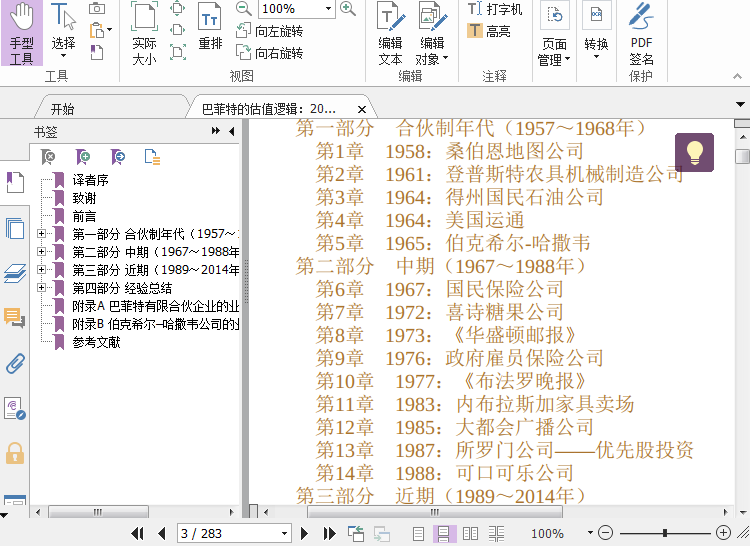Switch to facing pages view
This screenshot has width=750, height=546.
tap(470, 534)
